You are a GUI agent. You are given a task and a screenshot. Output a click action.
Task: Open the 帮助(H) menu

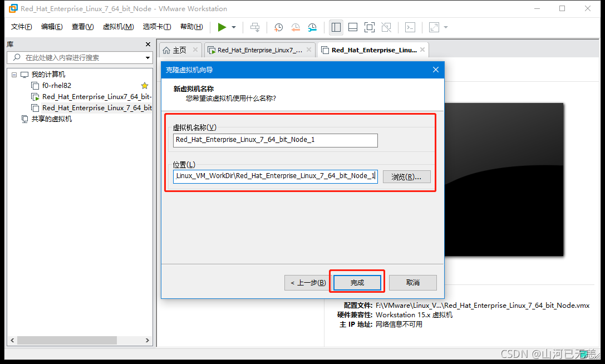191,27
